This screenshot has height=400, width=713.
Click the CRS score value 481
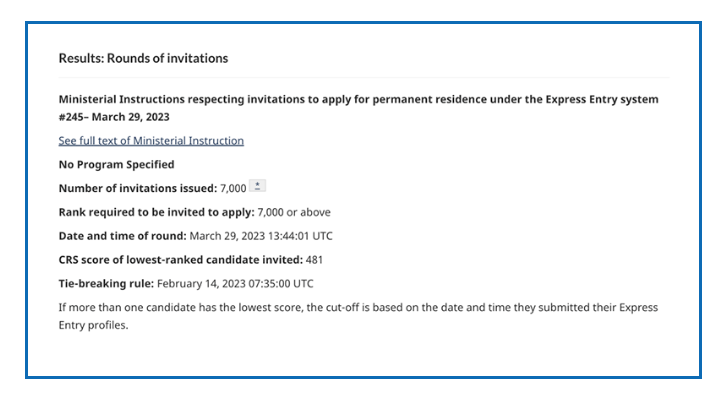314,260
